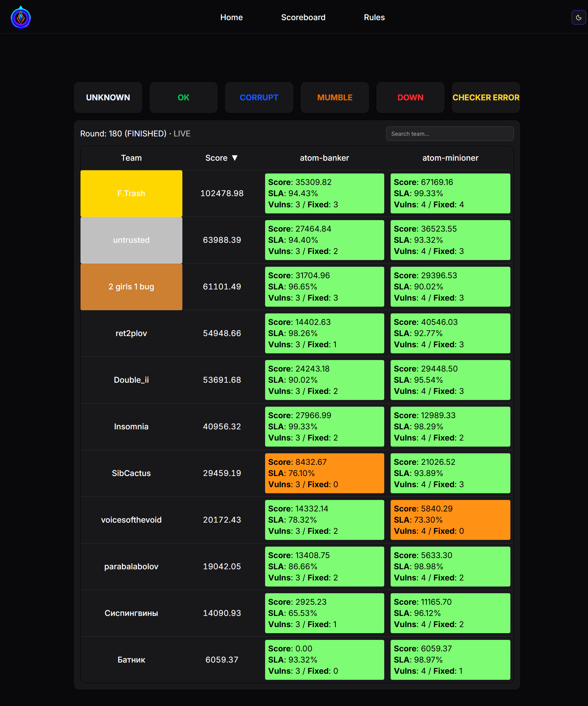Click the site logo icon
The height and width of the screenshot is (706, 588).
point(20,18)
